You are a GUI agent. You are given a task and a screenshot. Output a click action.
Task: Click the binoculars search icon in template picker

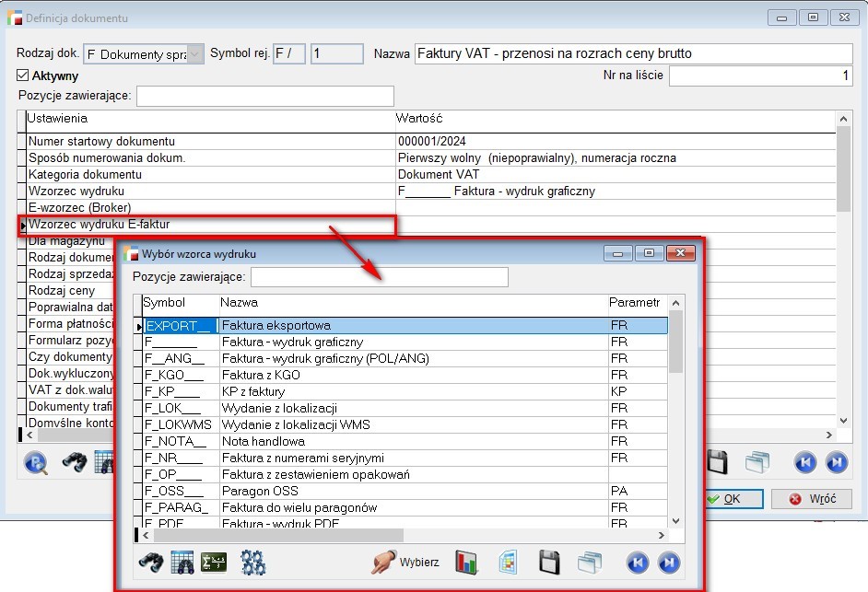(150, 561)
